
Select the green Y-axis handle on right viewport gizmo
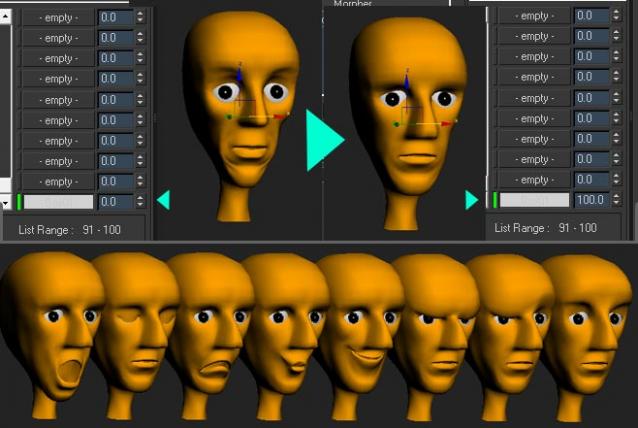[x=396, y=124]
